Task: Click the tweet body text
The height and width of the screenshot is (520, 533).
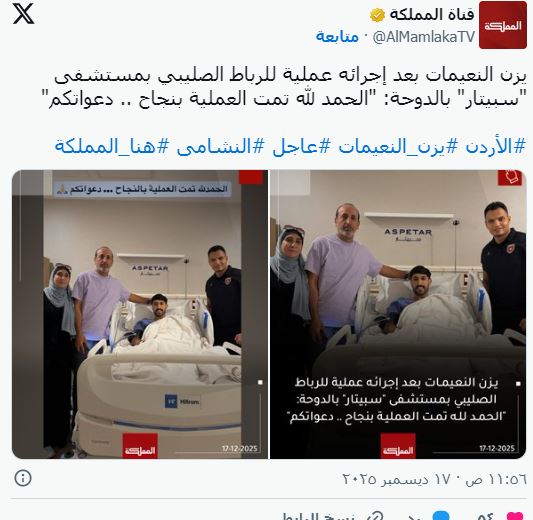Action: pos(288,88)
